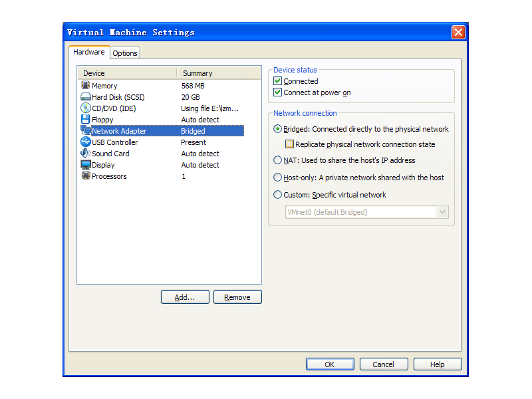
Task: Toggle Connect at power on checkbox
Action: (x=278, y=92)
